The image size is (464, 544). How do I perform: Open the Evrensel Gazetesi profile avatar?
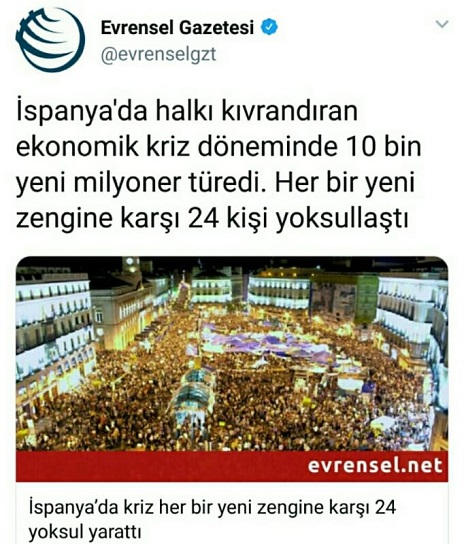coord(50,40)
